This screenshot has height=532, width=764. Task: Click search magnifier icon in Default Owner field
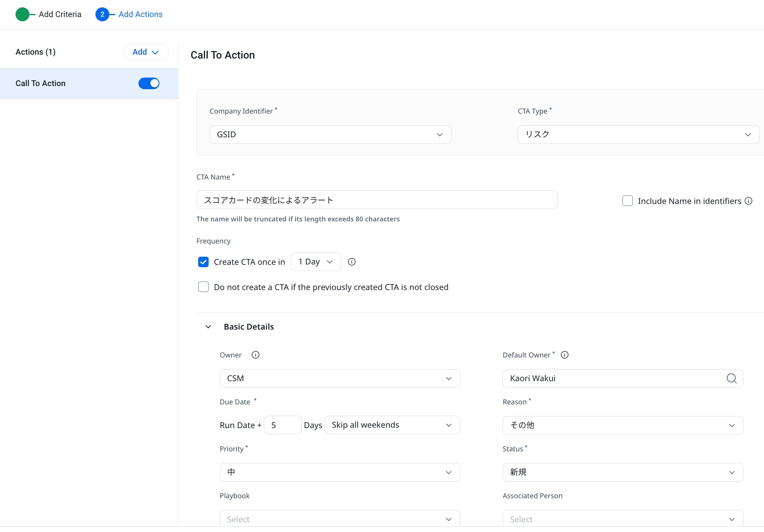click(731, 378)
